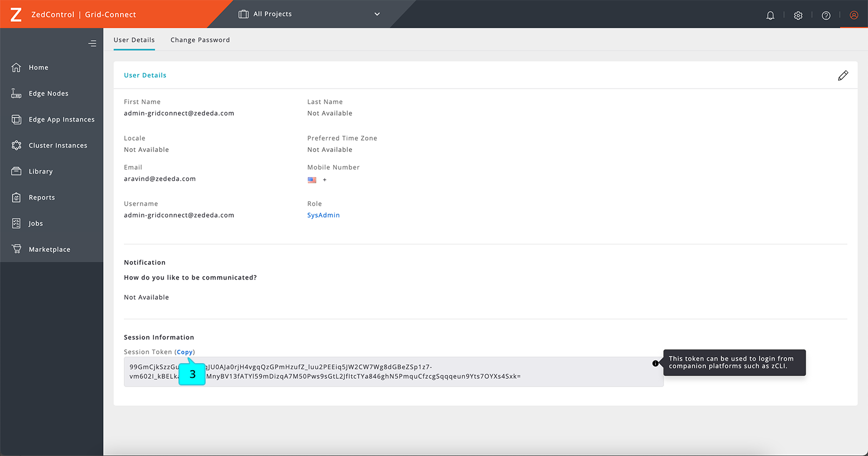
Task: Click the Home house icon
Action: click(16, 67)
